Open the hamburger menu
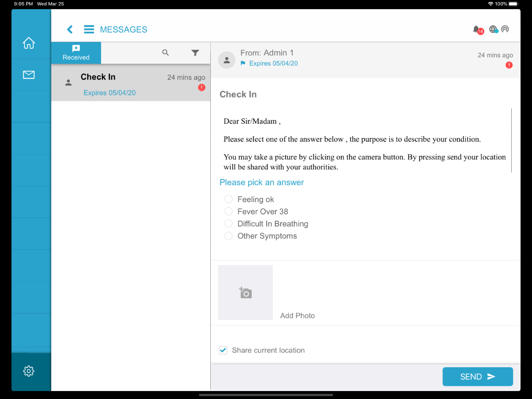Viewport: 532px width, 399px height. [x=89, y=29]
